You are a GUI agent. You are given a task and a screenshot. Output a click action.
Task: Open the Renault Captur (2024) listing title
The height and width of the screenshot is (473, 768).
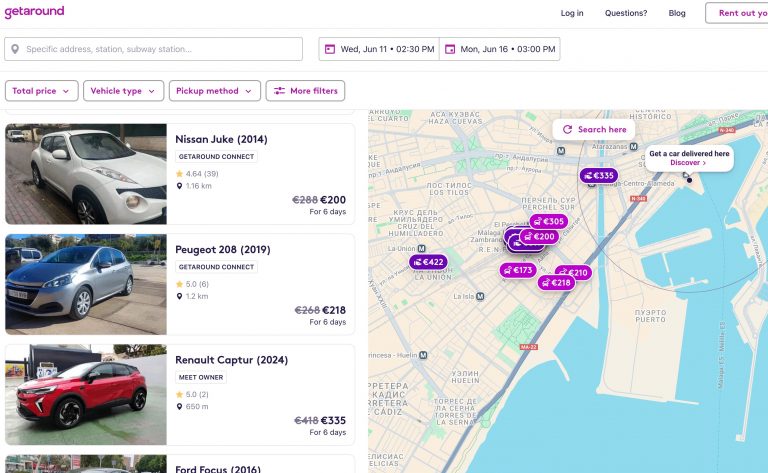tap(232, 360)
